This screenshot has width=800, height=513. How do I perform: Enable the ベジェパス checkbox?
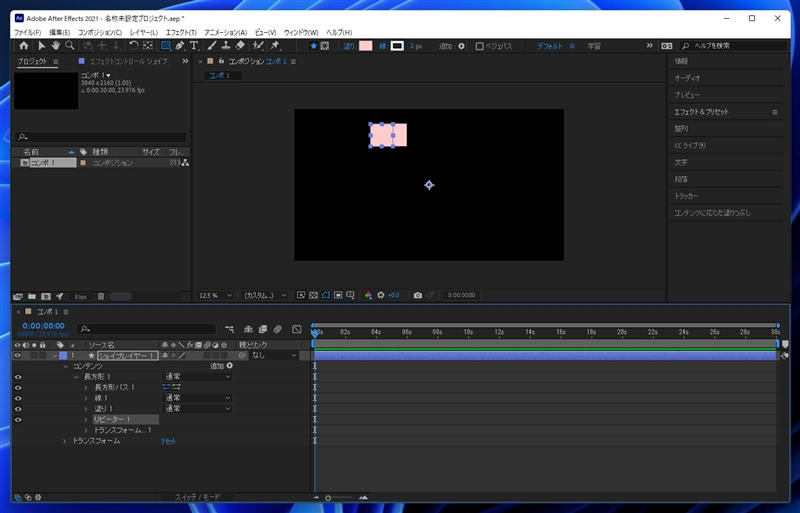pyautogui.click(x=480, y=46)
